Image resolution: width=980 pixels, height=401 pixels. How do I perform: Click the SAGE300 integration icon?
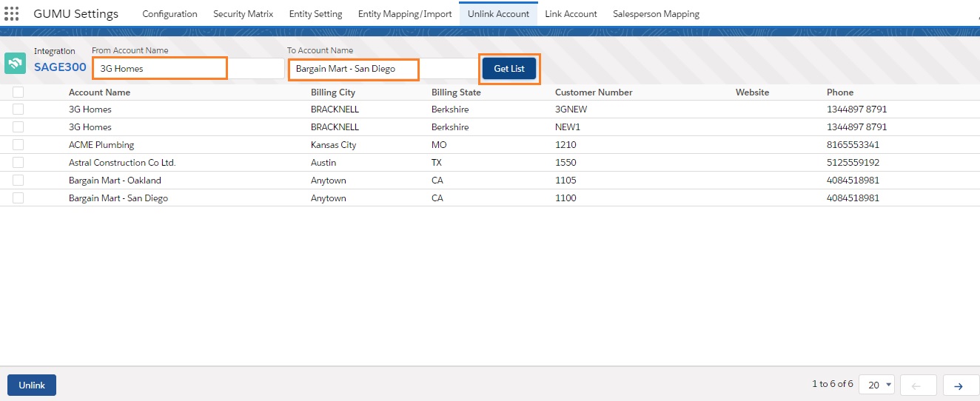[15, 64]
